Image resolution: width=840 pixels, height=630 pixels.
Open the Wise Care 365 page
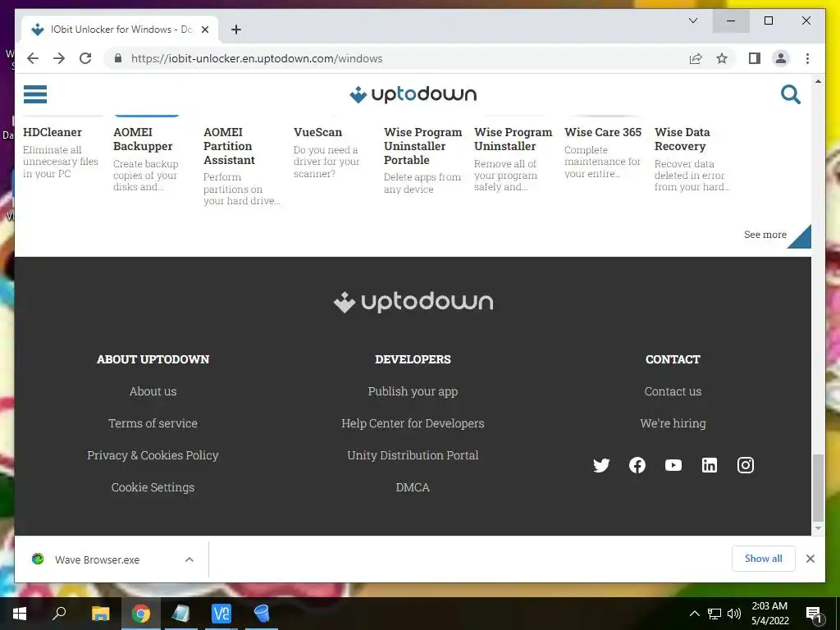tap(603, 132)
